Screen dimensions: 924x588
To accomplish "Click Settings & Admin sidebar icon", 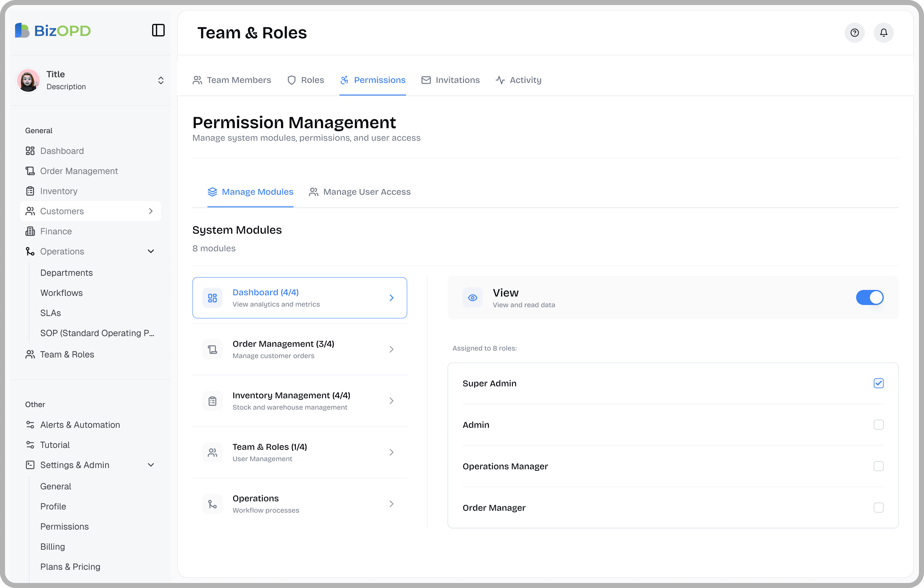I will tap(30, 465).
